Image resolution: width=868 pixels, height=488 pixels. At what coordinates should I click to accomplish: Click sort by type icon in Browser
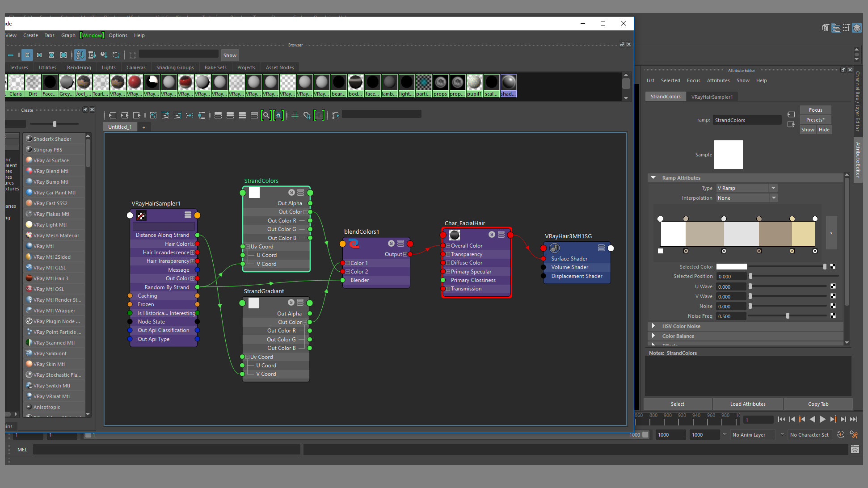click(92, 55)
